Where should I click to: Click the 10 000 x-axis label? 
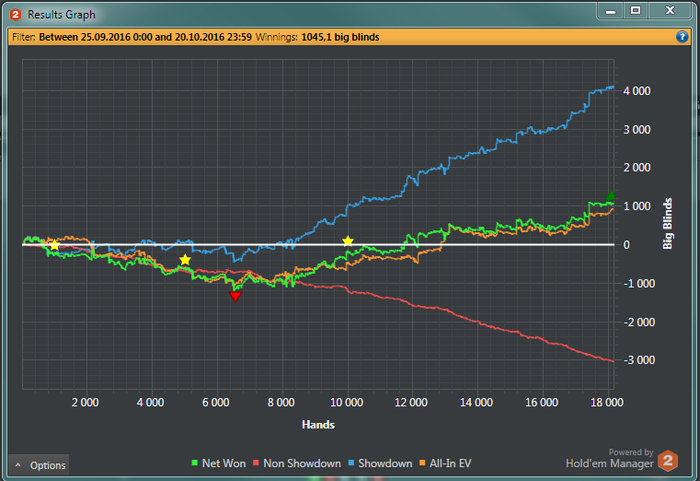click(346, 402)
